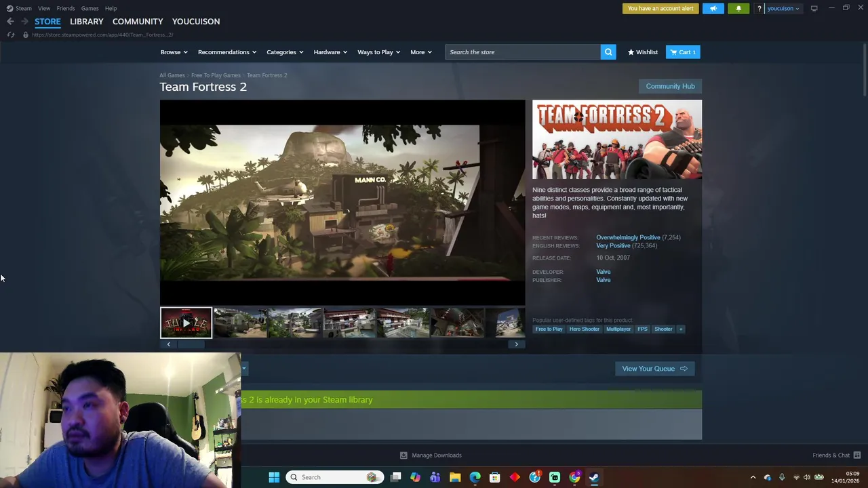Select the Free to Play tag
The image size is (868, 488).
549,329
